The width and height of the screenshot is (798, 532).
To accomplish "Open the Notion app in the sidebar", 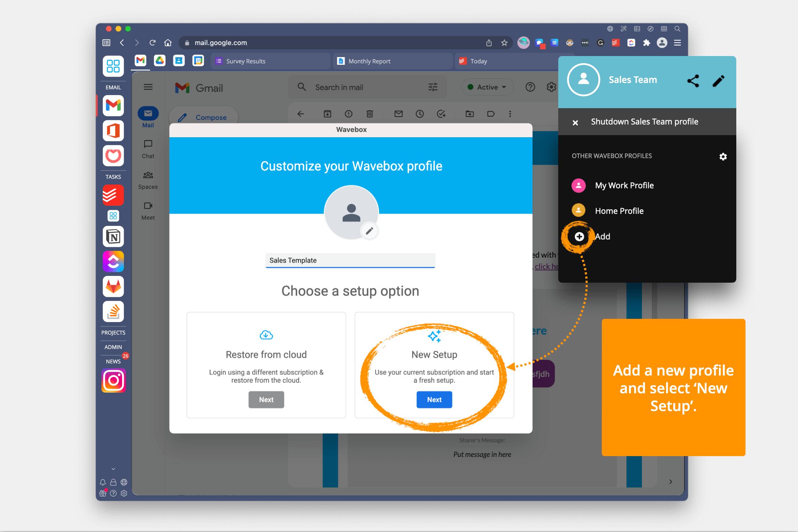I will [113, 237].
